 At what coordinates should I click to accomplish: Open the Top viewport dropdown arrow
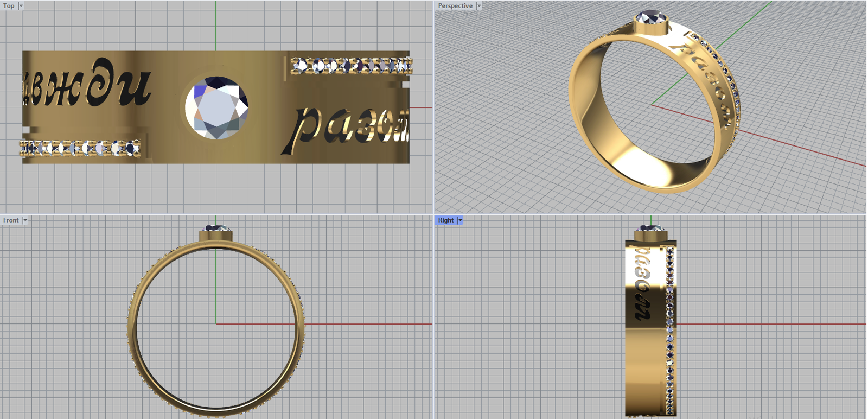21,6
